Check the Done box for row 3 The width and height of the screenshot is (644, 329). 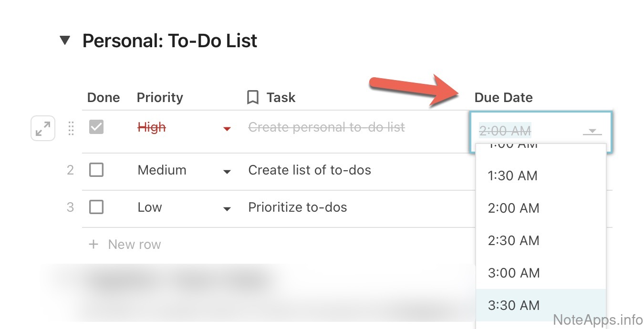96,207
